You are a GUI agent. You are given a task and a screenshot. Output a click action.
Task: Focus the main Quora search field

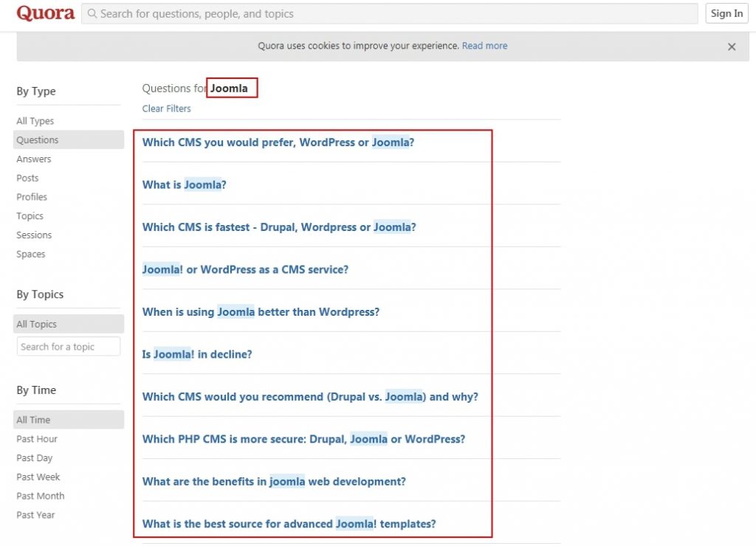point(389,13)
